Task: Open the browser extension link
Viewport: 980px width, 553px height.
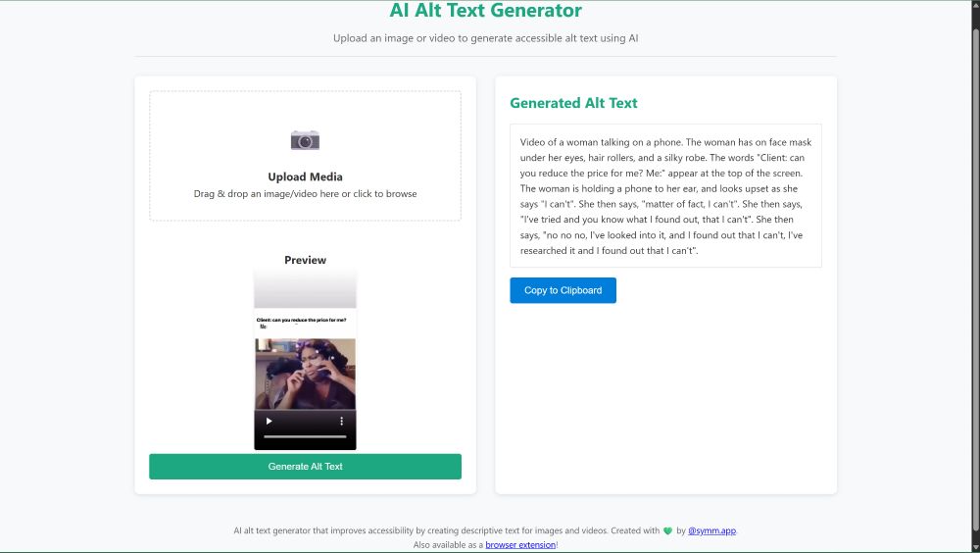Action: (520, 545)
